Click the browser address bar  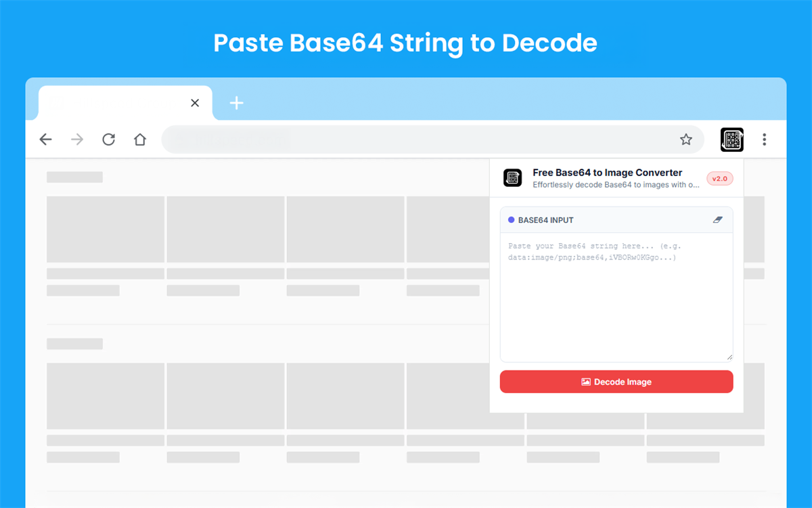[433, 140]
